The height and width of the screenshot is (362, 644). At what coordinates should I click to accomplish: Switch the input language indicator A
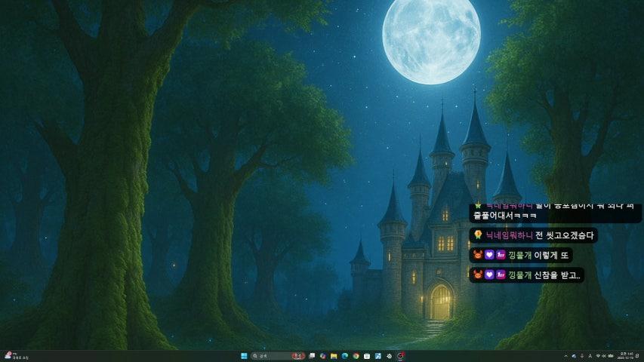[x=590, y=356]
